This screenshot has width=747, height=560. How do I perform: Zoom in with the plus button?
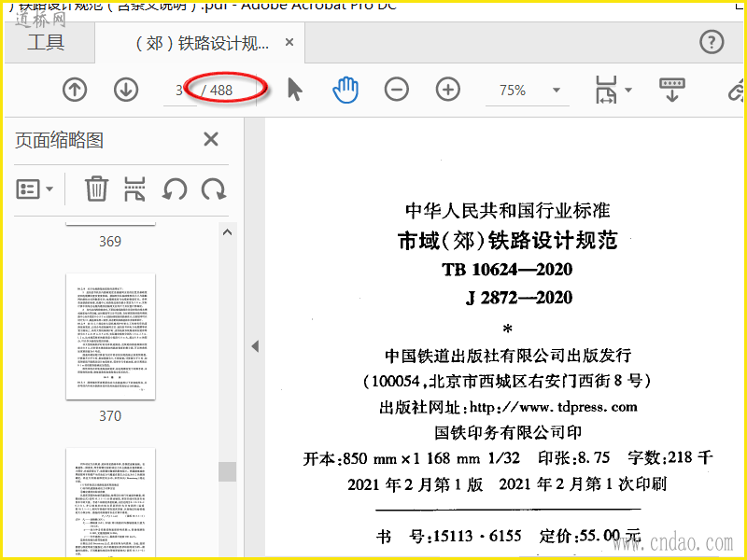(448, 90)
